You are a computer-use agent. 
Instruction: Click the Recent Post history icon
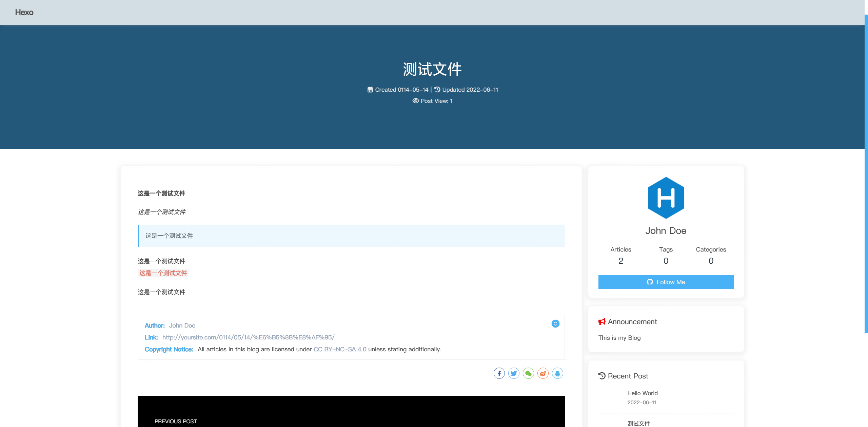(602, 376)
